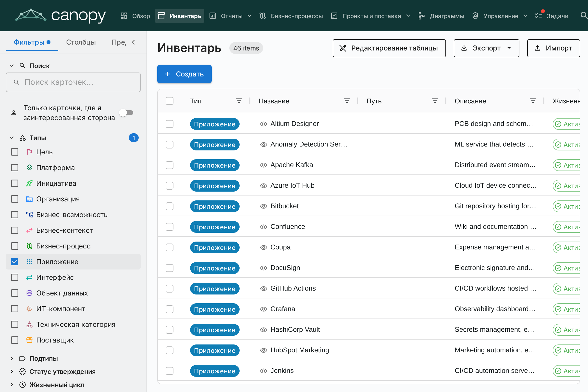
Task: Click the Описание column filter icon
Action: point(533,101)
